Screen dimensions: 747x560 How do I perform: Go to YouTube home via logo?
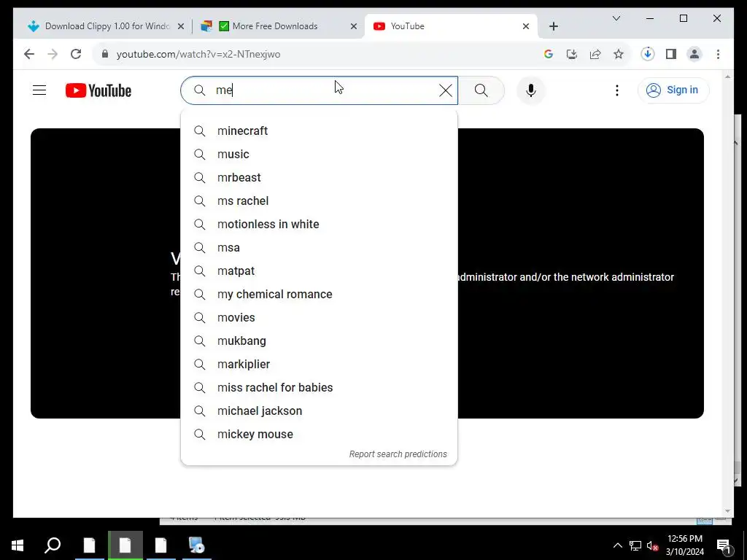click(x=98, y=90)
